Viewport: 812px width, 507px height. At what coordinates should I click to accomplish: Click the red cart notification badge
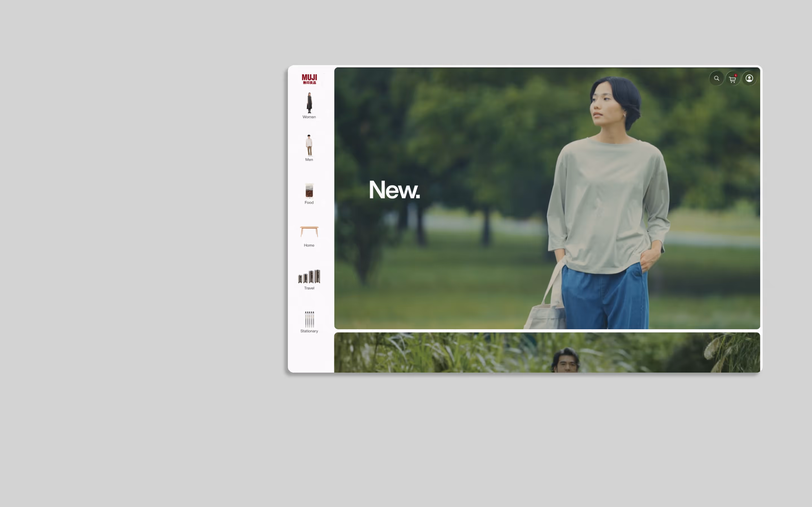(x=736, y=75)
